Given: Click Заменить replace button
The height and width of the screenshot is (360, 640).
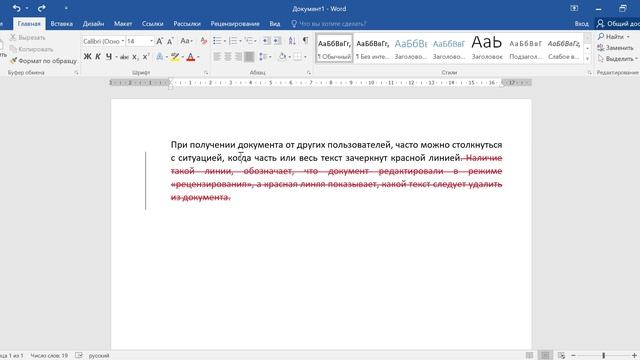Looking at the screenshot, I should coord(615,48).
